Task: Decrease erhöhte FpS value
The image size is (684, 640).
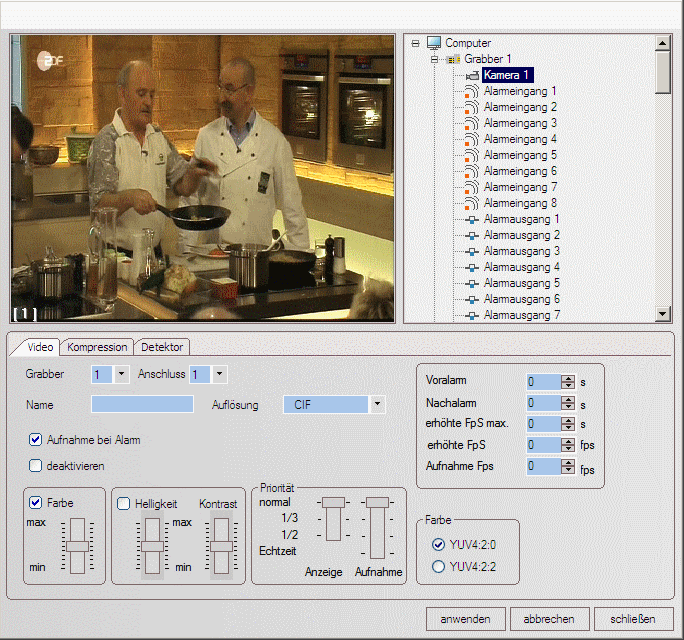Action: 568,449
